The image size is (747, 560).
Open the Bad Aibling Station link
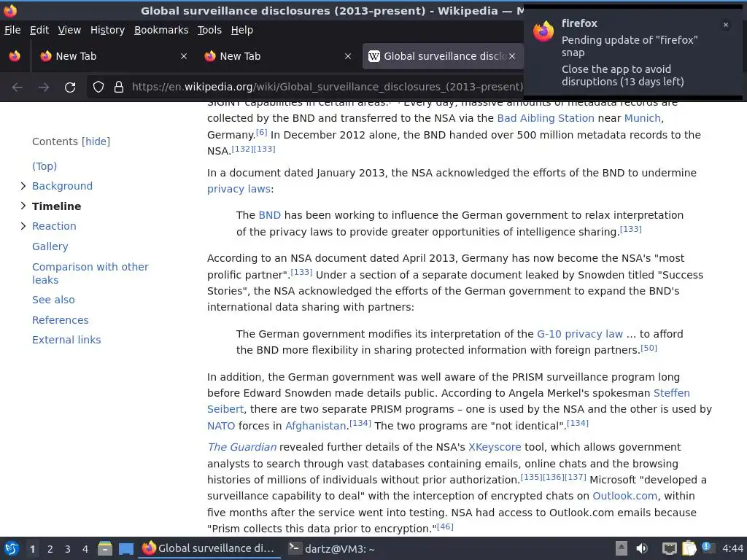pyautogui.click(x=546, y=118)
